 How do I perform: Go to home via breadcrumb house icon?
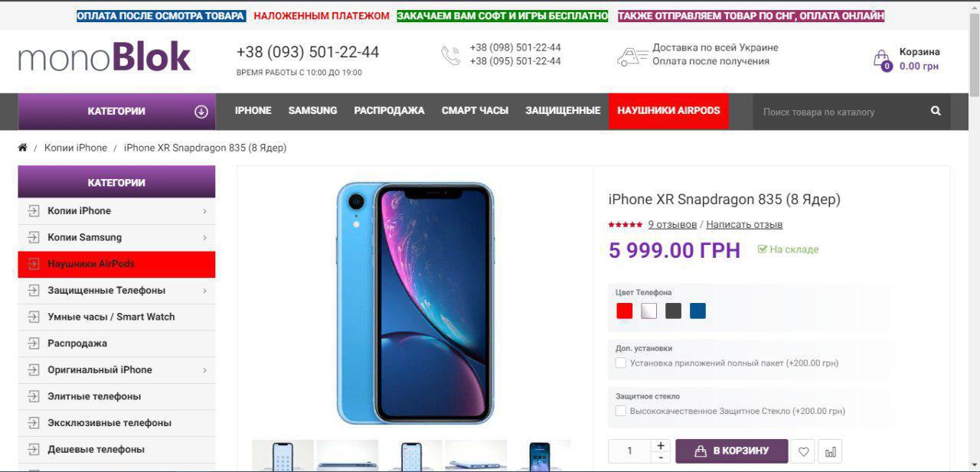coord(23,148)
